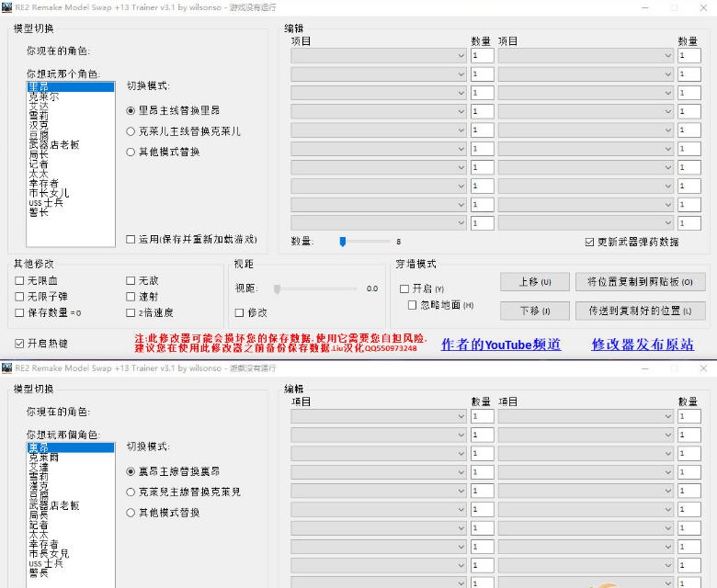Open last-row right 项目 dropdown, Simplified Chinese window
Image resolution: width=717 pixels, height=588 pixels.
click(x=586, y=223)
